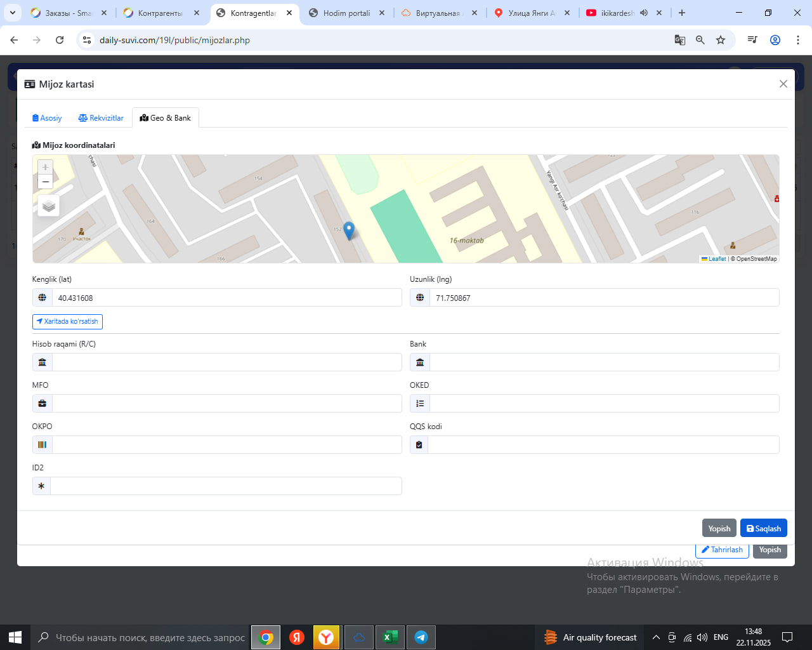Open Yandex Browser from the taskbar
The image size is (812, 650).
coord(326,637)
